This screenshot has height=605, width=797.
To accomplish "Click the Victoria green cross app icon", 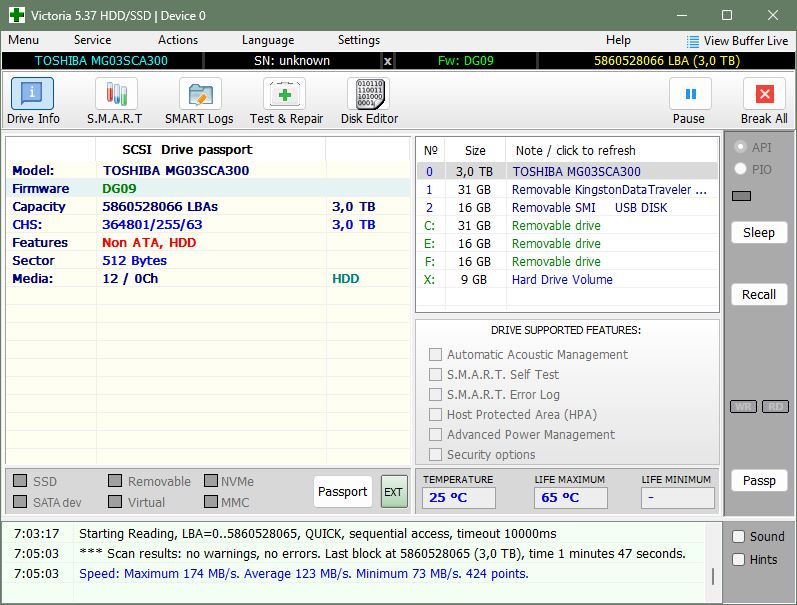I will click(x=17, y=15).
